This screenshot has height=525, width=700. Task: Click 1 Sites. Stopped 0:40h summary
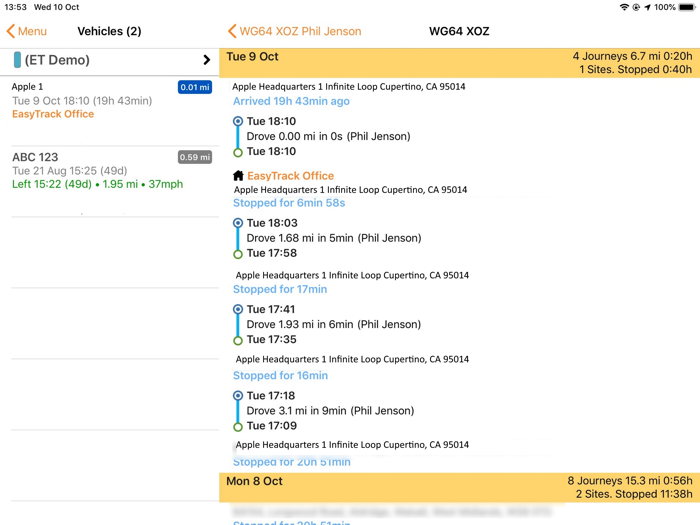(636, 70)
